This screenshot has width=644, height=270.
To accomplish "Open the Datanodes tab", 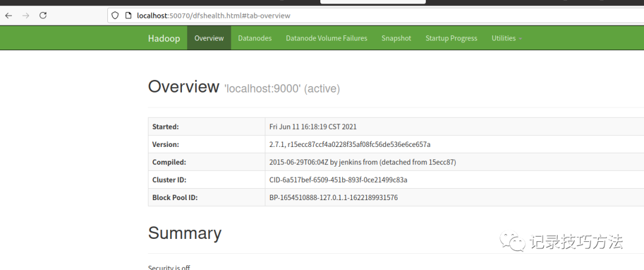I will pos(255,38).
